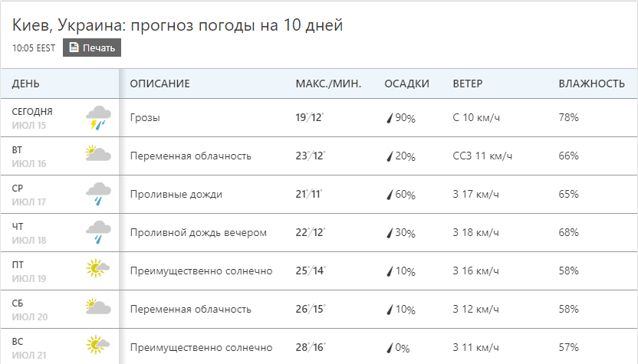The width and height of the screenshot is (638, 364).
Task: Click the mostly sunny icon for Пт
Action: tap(97, 268)
